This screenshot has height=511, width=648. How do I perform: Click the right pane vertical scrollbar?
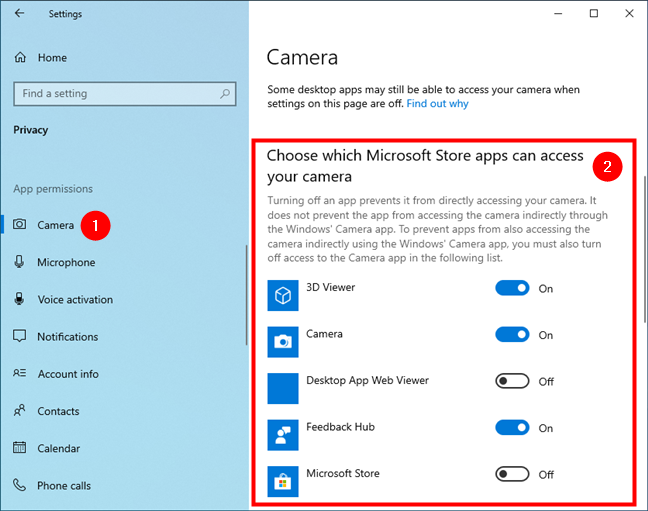(x=645, y=249)
